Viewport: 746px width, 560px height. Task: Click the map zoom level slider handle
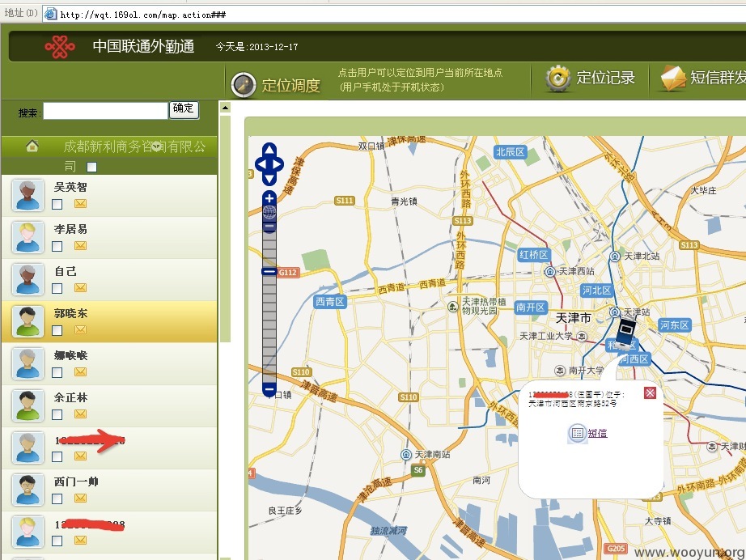pos(269,271)
